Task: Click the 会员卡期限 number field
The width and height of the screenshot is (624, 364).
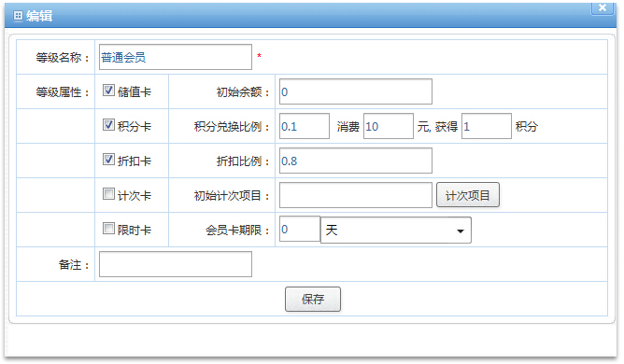Action: [300, 229]
